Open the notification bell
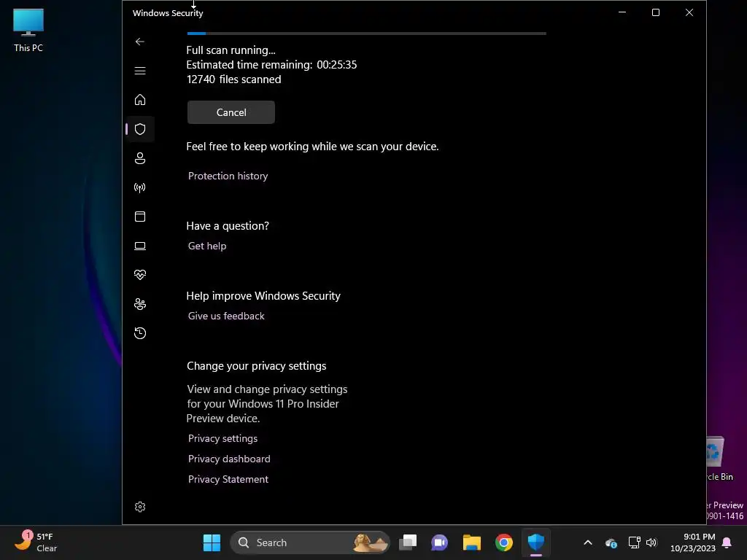The image size is (747, 560). (x=727, y=542)
